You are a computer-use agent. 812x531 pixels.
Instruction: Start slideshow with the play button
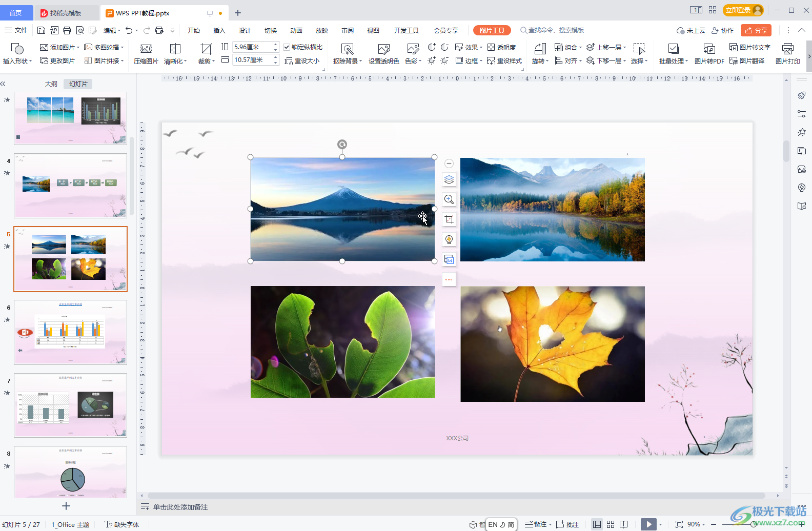tap(648, 524)
